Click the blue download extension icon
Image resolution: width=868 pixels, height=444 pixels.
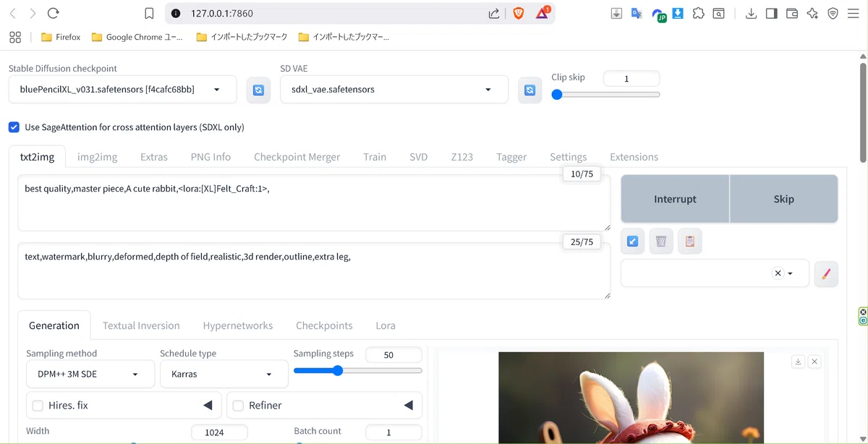[x=678, y=13]
